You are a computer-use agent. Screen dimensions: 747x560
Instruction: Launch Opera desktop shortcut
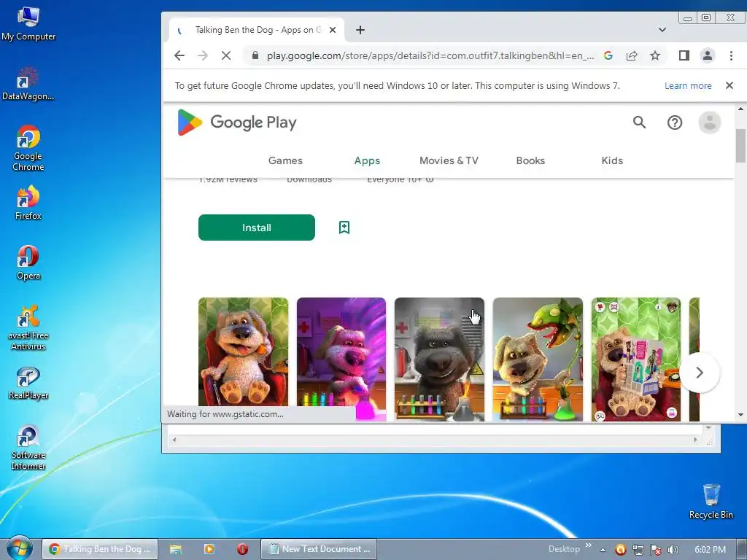(x=28, y=262)
